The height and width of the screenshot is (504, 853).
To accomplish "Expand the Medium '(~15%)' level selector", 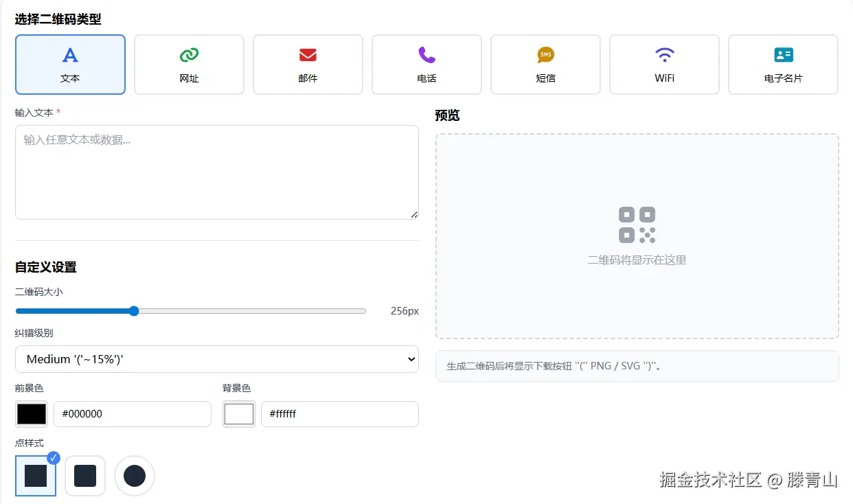I will pos(217,359).
